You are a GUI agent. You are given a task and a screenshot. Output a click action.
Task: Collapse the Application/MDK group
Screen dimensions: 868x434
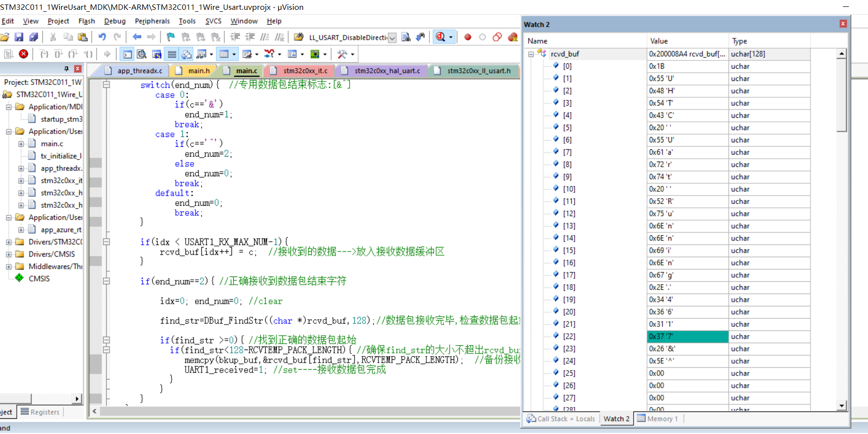(8, 107)
